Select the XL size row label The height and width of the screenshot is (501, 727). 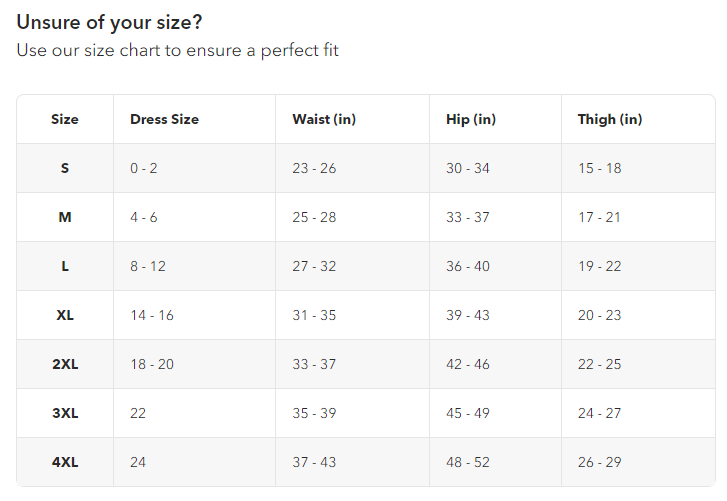click(x=65, y=316)
